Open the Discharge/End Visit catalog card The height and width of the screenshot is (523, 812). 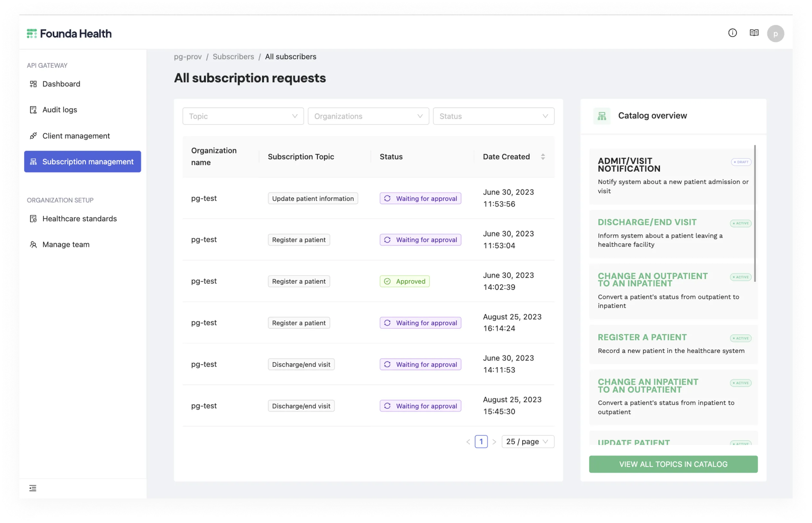(673, 234)
